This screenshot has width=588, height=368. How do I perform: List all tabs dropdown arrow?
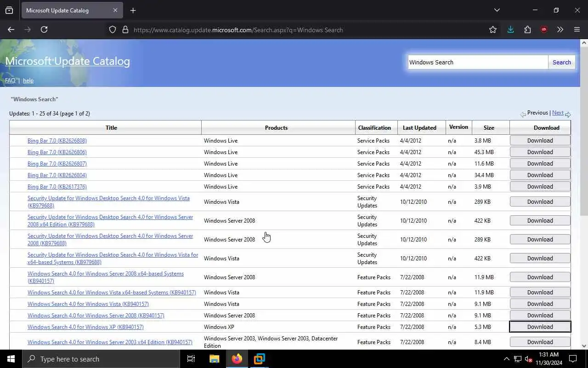pyautogui.click(x=497, y=10)
